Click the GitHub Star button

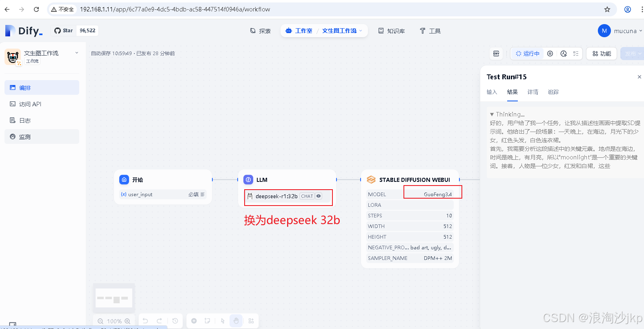[63, 31]
